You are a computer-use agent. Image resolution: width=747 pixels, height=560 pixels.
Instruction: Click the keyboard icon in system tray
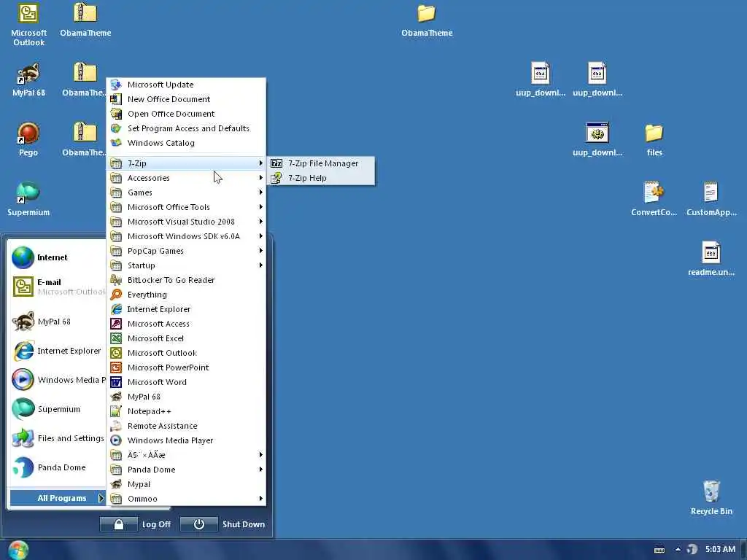pos(659,550)
